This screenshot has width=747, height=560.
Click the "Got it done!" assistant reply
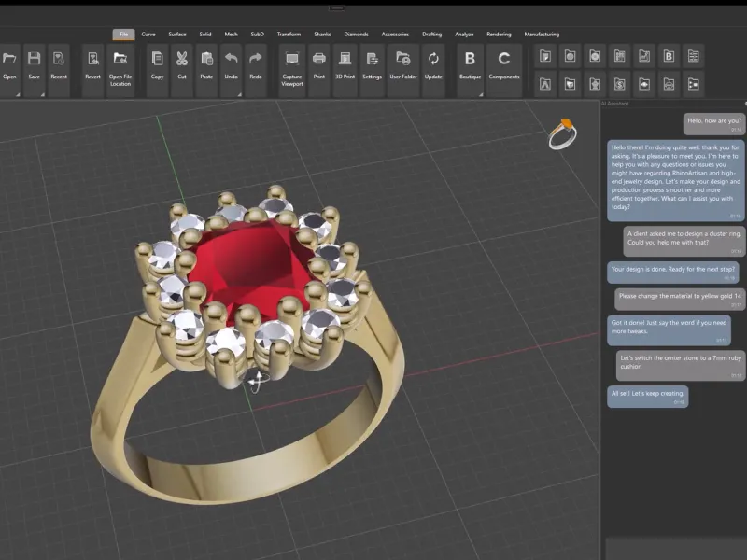pos(669,330)
